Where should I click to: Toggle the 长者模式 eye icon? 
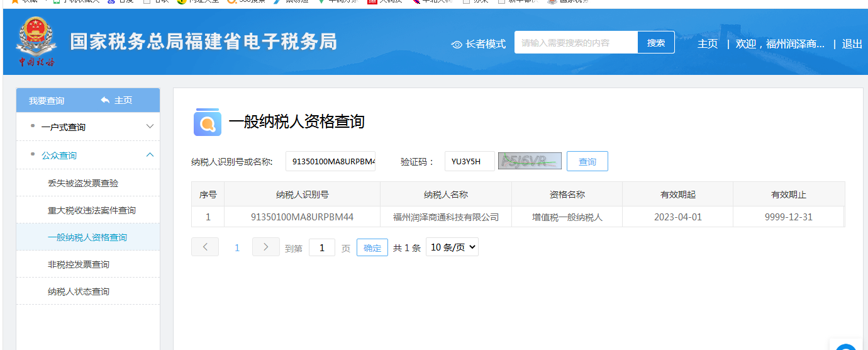457,44
